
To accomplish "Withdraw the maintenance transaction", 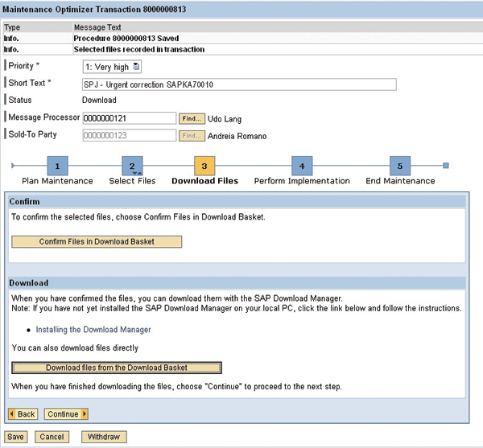I will coord(104,437).
